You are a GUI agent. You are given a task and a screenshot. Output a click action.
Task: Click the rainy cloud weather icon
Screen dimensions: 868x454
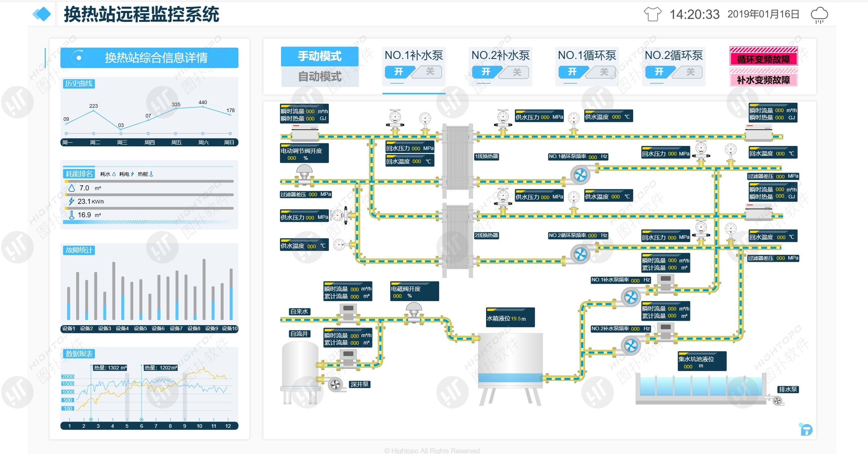tap(819, 15)
